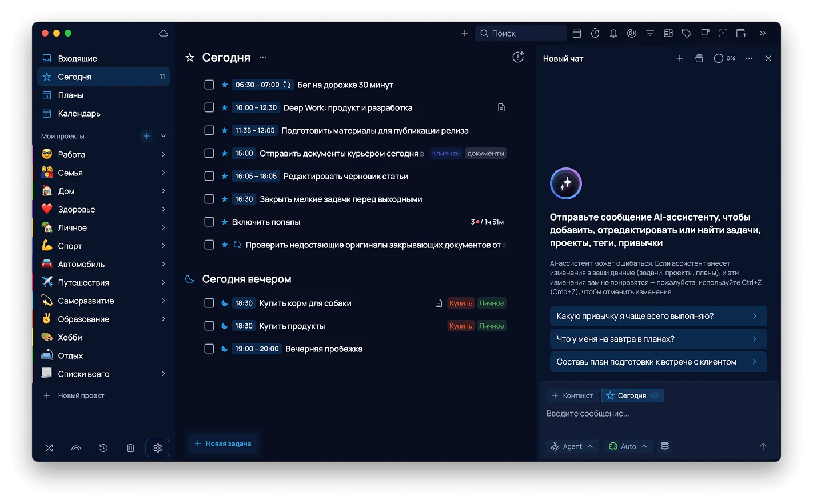The height and width of the screenshot is (504, 813).
Task: Select the 'Что у меня на завтра в планах?' suggestion
Action: tap(658, 339)
